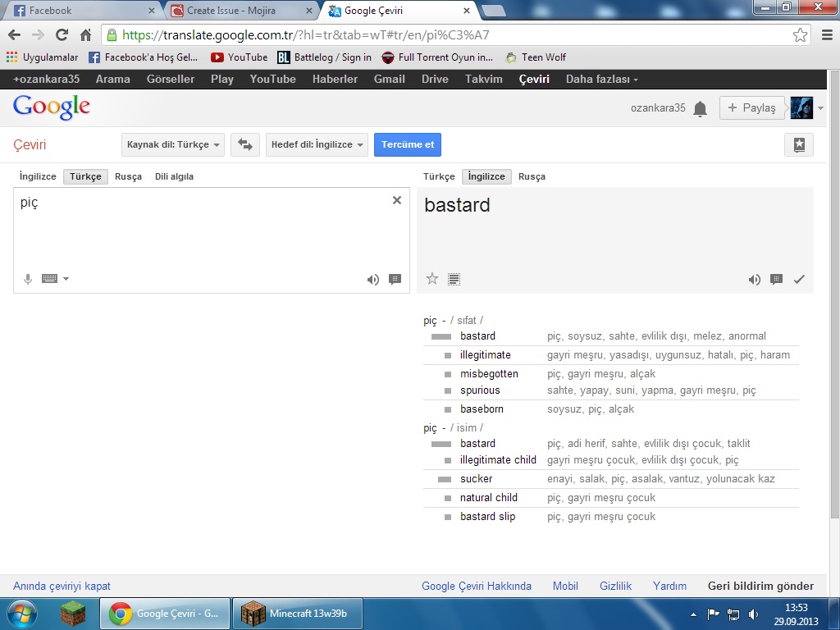Open the Battlelog / Sign in bookmark
This screenshot has width=840, height=630.
[325, 57]
